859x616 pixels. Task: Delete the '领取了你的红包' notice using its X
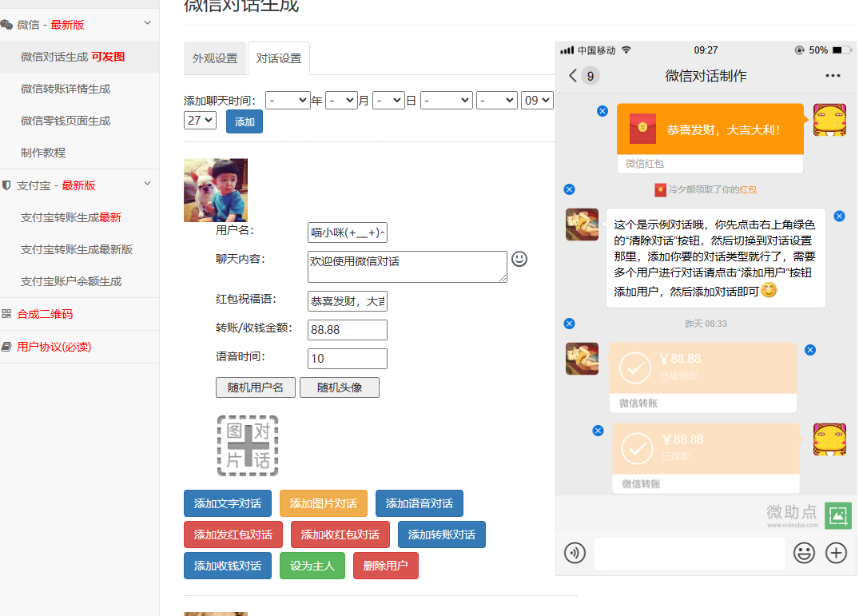pyautogui.click(x=569, y=189)
